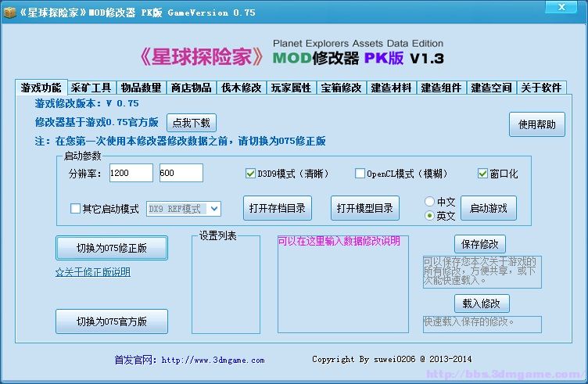Click the 修改器基于游戏0.75官方版 label
Screen dimensions: 588x384
coord(96,122)
